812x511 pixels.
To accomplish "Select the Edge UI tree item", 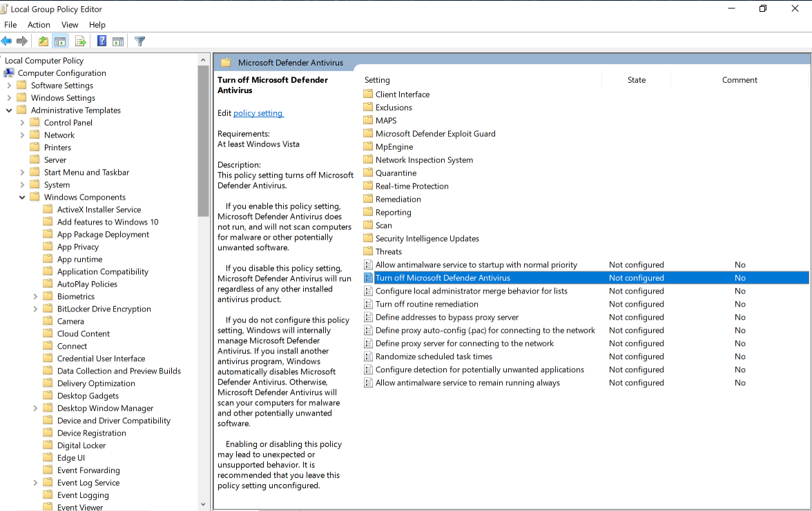I will coord(71,459).
